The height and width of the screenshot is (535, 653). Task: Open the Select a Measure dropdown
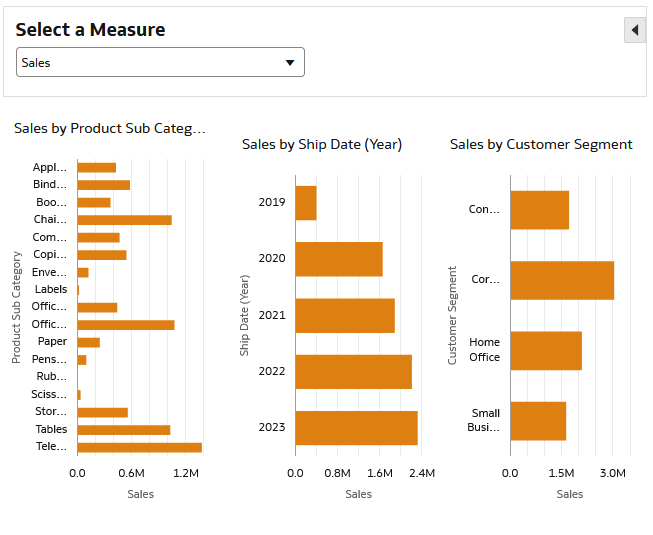pos(160,62)
